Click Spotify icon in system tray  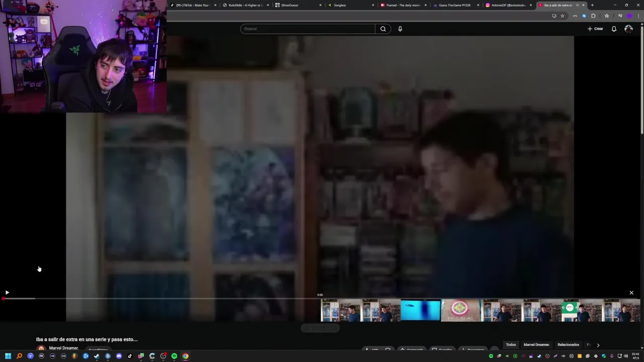tap(491, 356)
